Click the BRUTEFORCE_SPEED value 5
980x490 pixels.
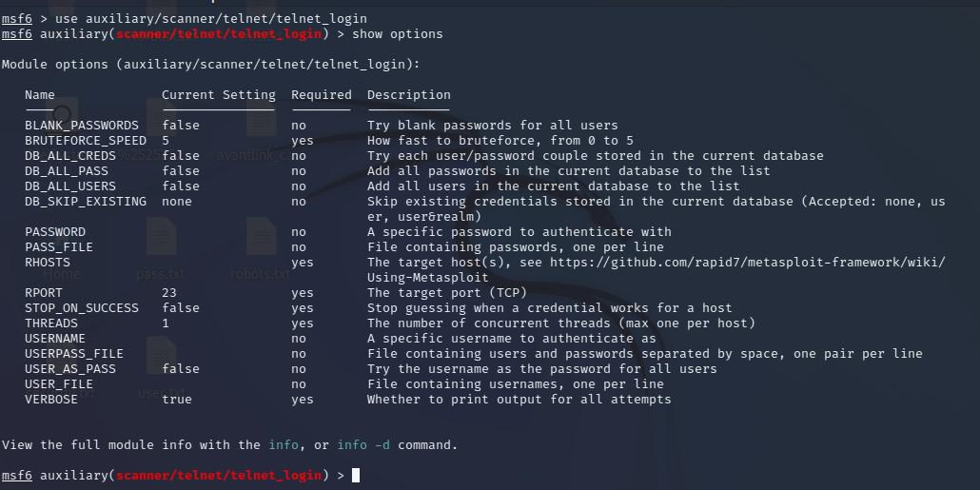pos(166,141)
